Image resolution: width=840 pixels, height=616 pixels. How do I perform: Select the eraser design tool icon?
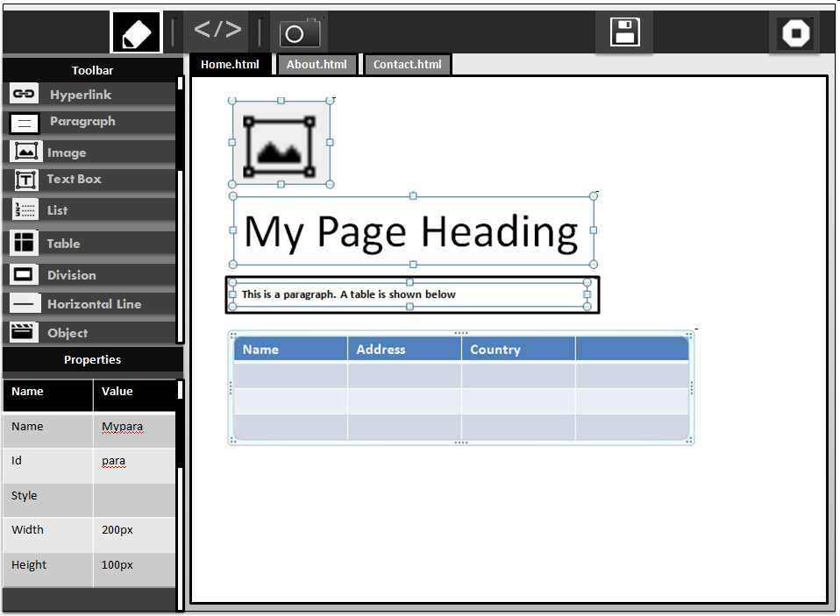point(136,32)
